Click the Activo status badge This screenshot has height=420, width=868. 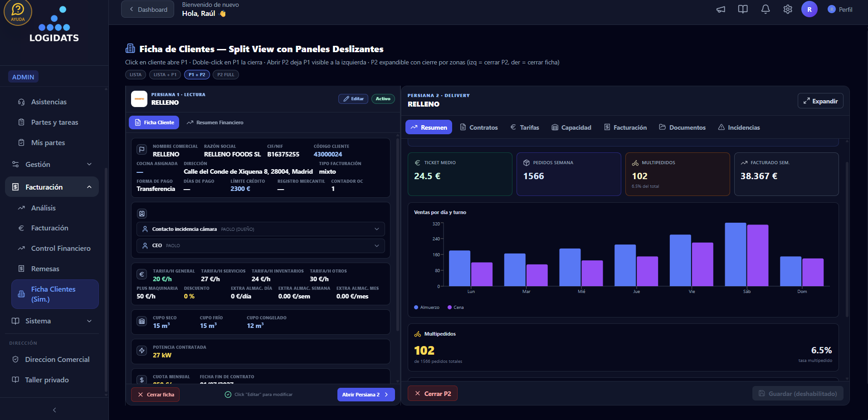tap(383, 99)
